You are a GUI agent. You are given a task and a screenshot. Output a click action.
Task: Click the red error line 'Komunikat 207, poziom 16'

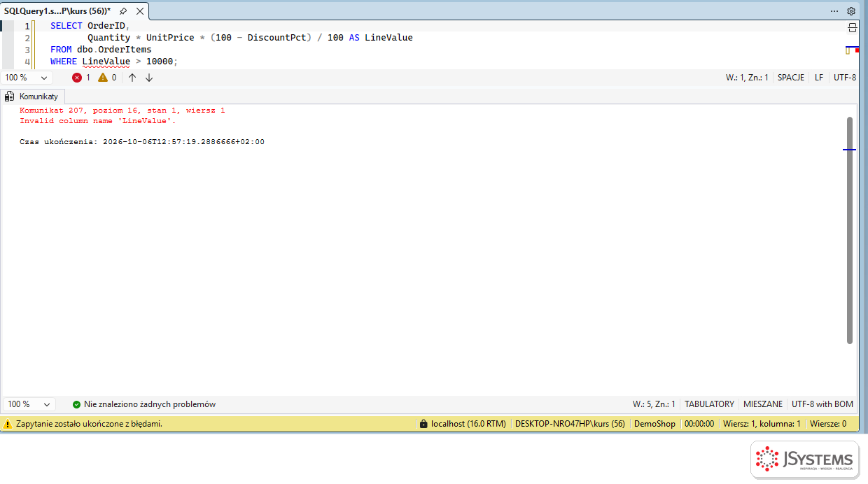tap(122, 111)
